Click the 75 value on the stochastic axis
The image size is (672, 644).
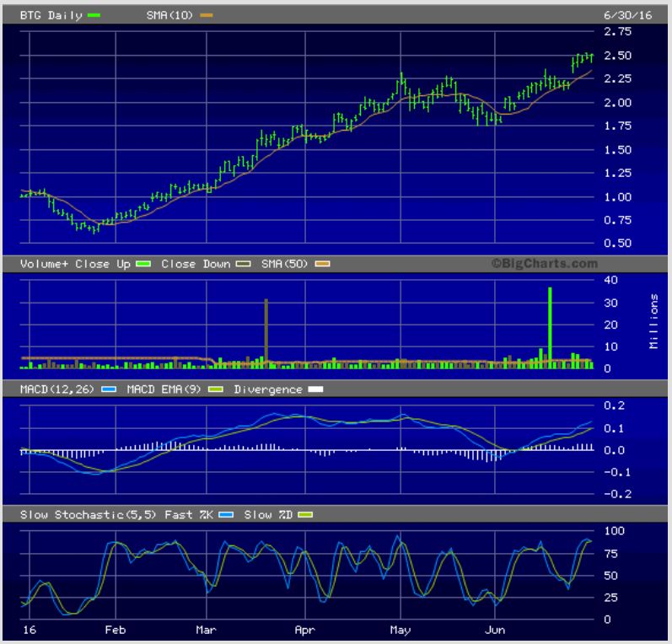610,554
